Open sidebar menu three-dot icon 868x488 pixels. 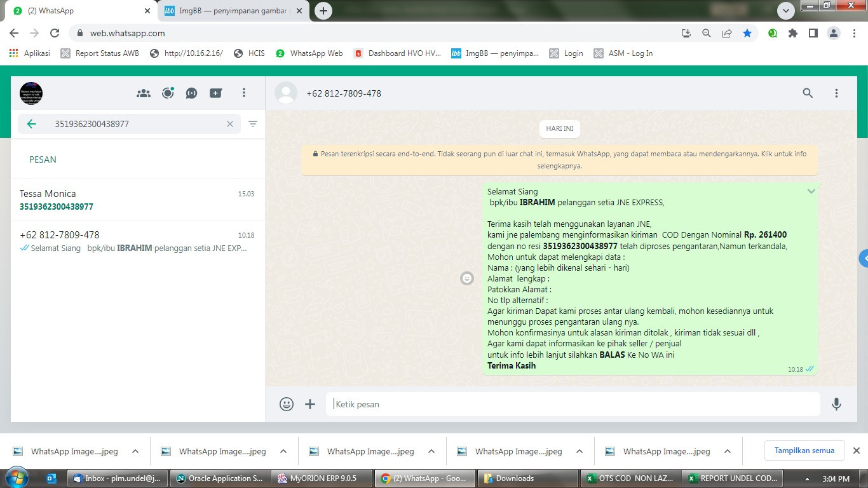point(243,93)
